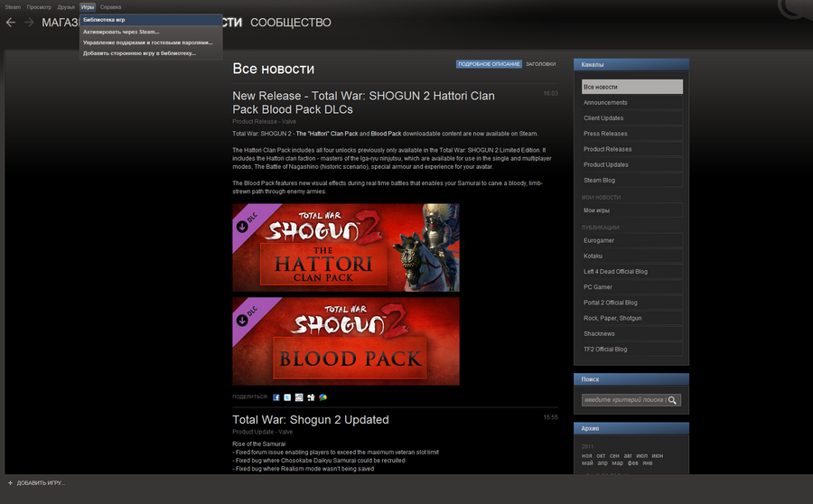Choose Управление подарками и гостевыми пропусками

(151, 42)
